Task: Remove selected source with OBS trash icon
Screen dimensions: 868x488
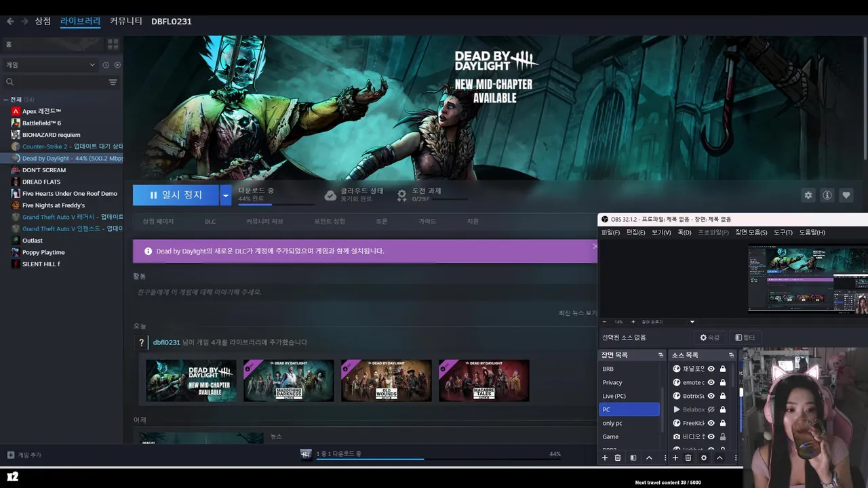Action: [x=688, y=458]
